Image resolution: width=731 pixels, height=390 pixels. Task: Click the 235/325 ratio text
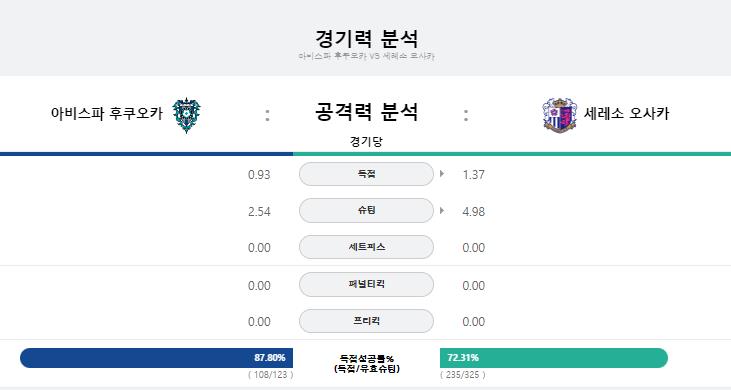pyautogui.click(x=463, y=375)
